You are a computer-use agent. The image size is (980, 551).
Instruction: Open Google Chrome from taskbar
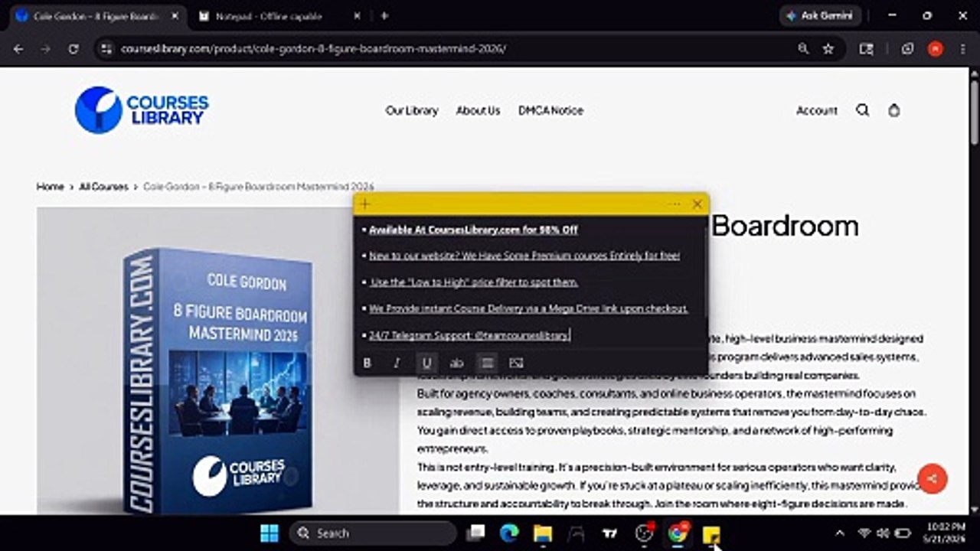click(678, 533)
